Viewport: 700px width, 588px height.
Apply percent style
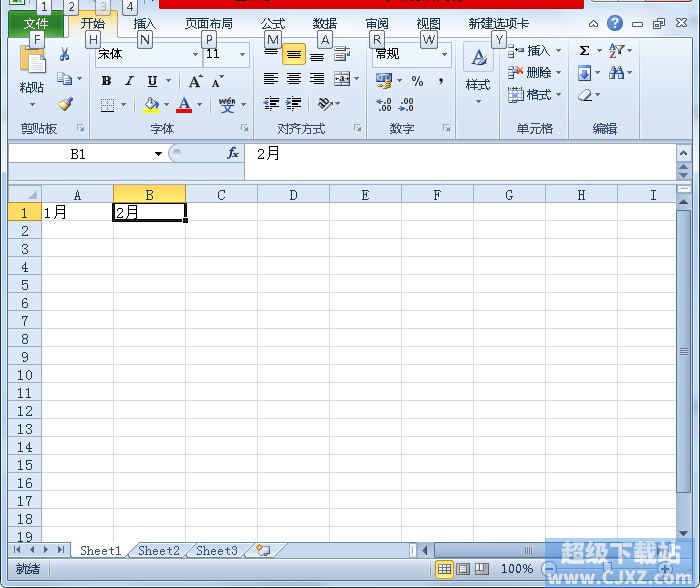pos(417,81)
